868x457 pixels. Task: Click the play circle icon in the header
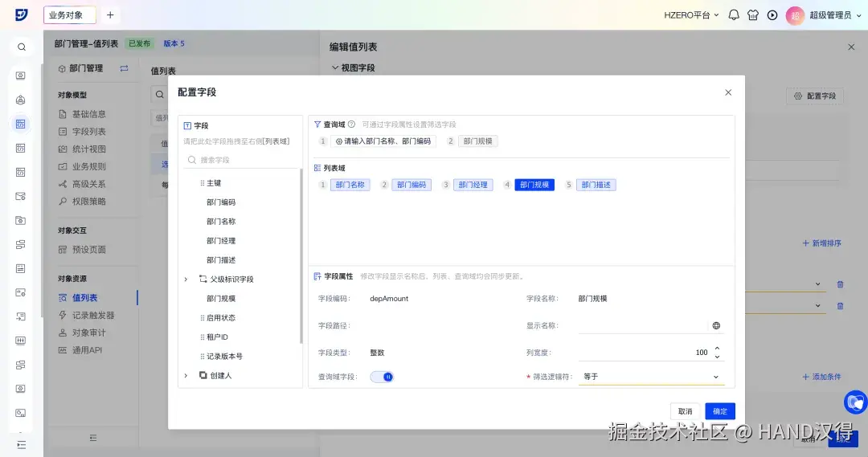(x=772, y=15)
